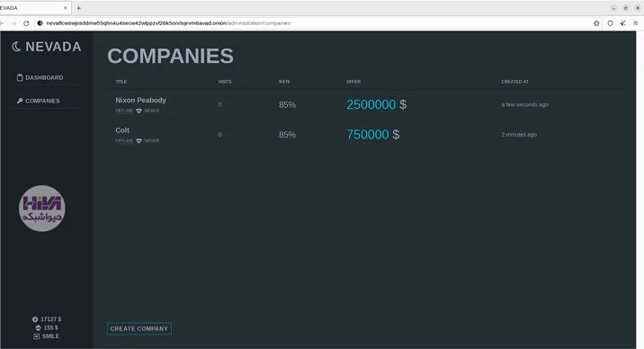Close the browser window
The image size is (644, 349).
pyautogui.click(x=638, y=8)
